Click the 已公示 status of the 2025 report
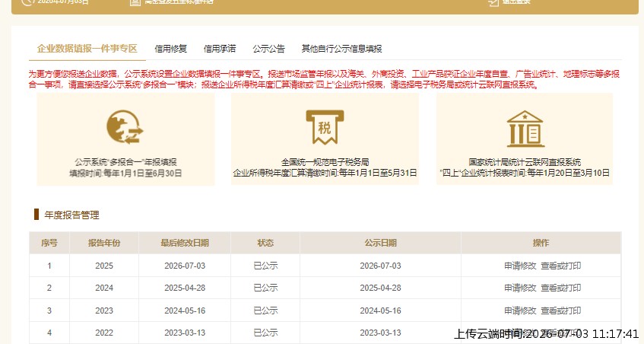The image size is (644, 344). coord(265,266)
